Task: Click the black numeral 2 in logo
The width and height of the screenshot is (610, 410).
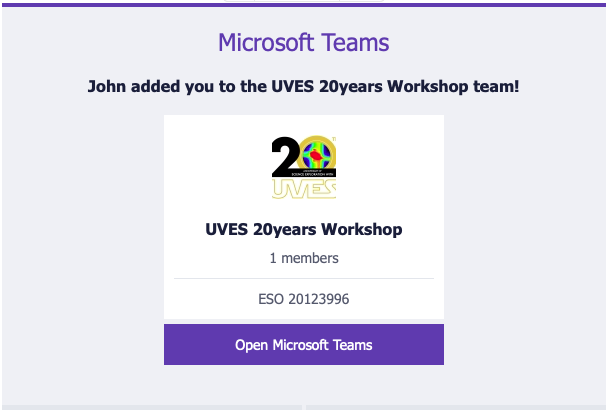Action: (x=286, y=156)
